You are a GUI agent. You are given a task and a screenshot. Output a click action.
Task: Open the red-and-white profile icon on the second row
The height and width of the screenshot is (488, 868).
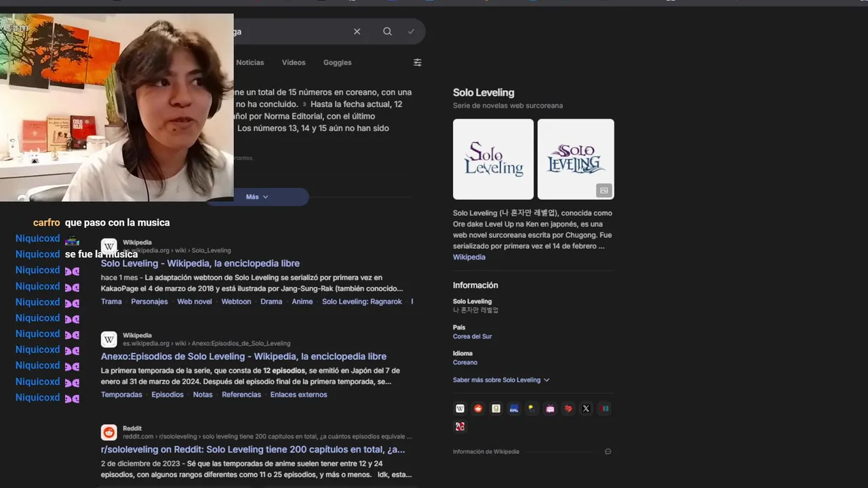click(x=460, y=426)
